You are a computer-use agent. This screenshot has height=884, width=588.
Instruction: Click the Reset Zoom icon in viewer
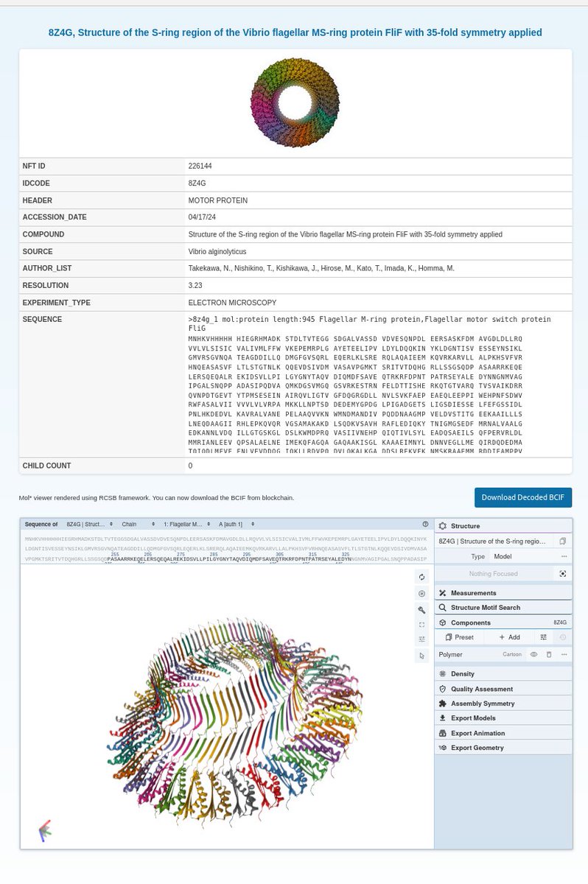tap(421, 578)
